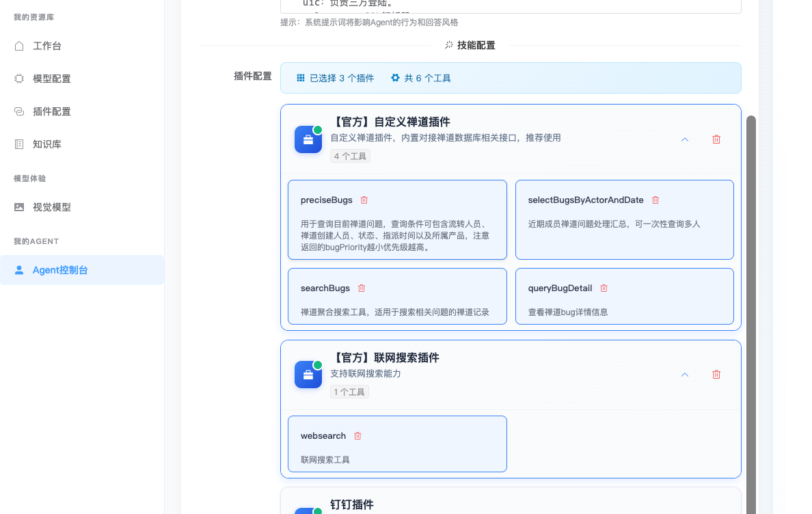This screenshot has width=812, height=514.
Task: Click the 【官方】联网搜索插件 title
Action: 385,357
